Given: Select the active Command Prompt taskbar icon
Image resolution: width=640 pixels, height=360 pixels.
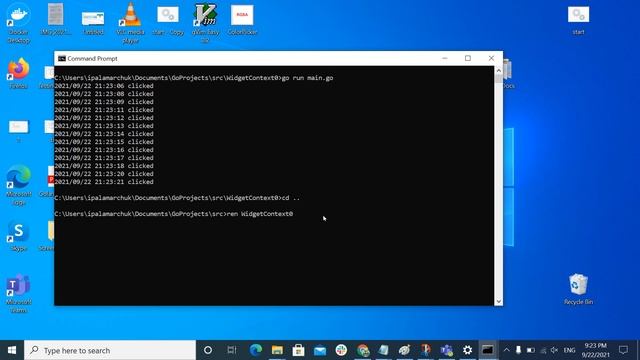Looking at the screenshot, I should pos(488,350).
